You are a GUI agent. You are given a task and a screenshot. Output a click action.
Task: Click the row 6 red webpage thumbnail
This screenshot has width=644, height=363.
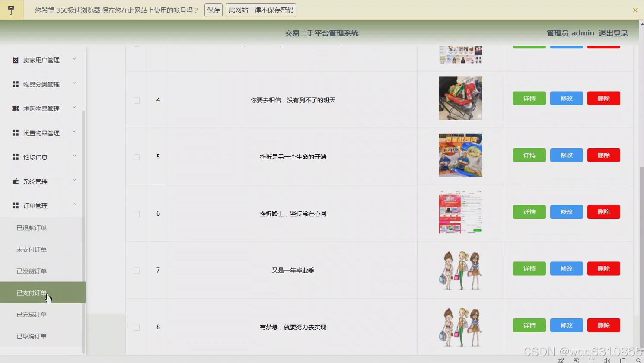click(461, 212)
